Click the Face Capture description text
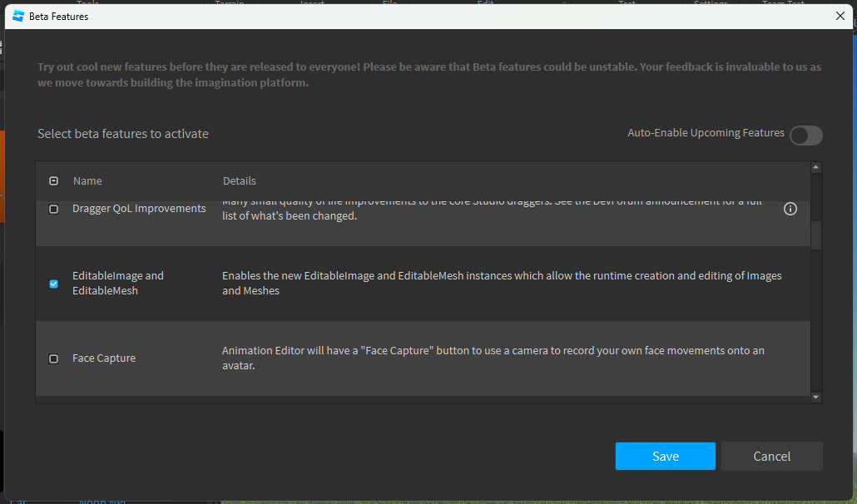 click(x=493, y=358)
